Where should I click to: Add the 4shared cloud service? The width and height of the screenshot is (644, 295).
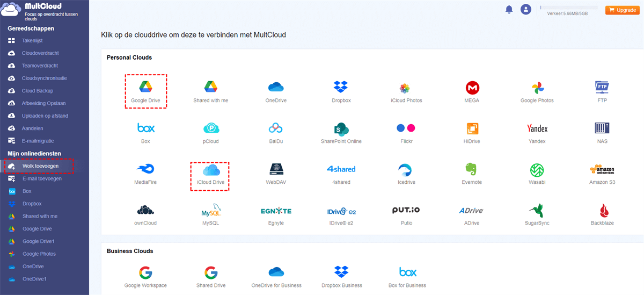(x=341, y=169)
